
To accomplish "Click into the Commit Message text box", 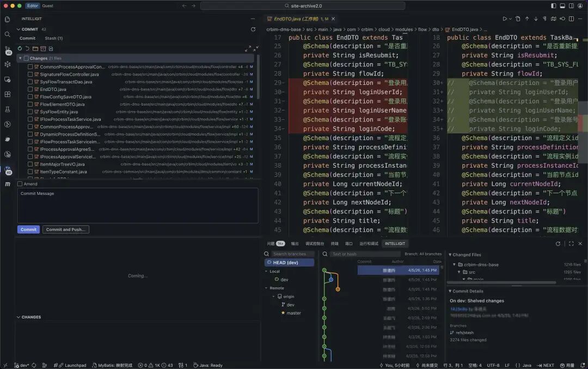I will pyautogui.click(x=138, y=206).
